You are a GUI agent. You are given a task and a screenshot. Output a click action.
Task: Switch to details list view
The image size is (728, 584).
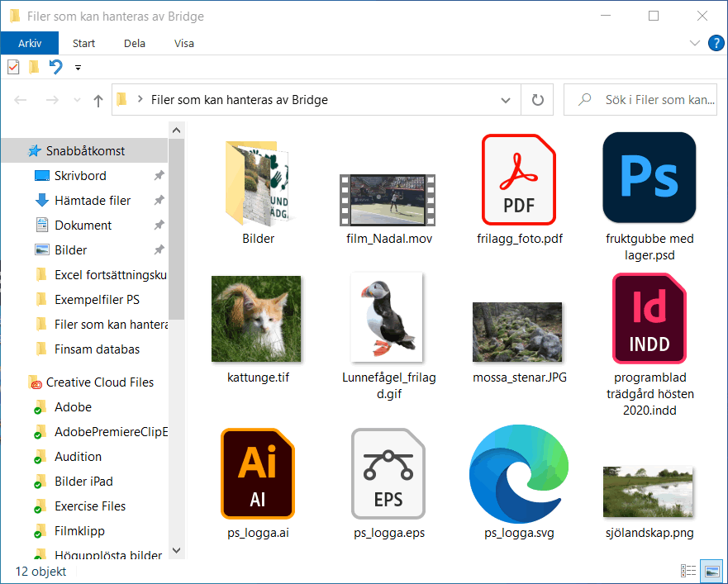(x=688, y=571)
